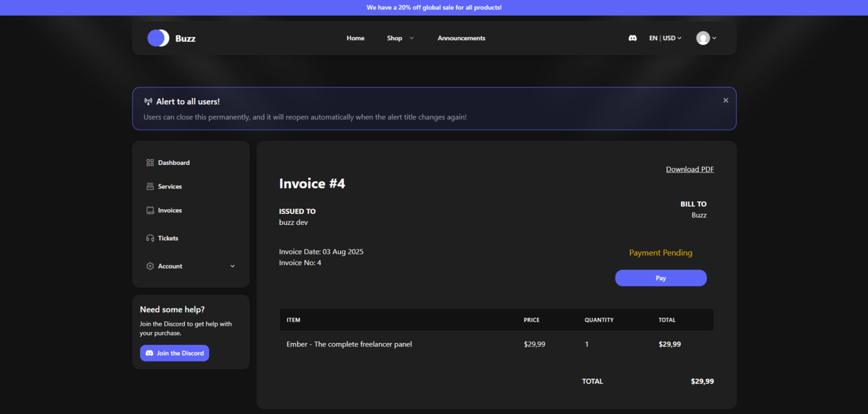Image resolution: width=868 pixels, height=414 pixels.
Task: Click the Join the Discord button
Action: tap(174, 353)
